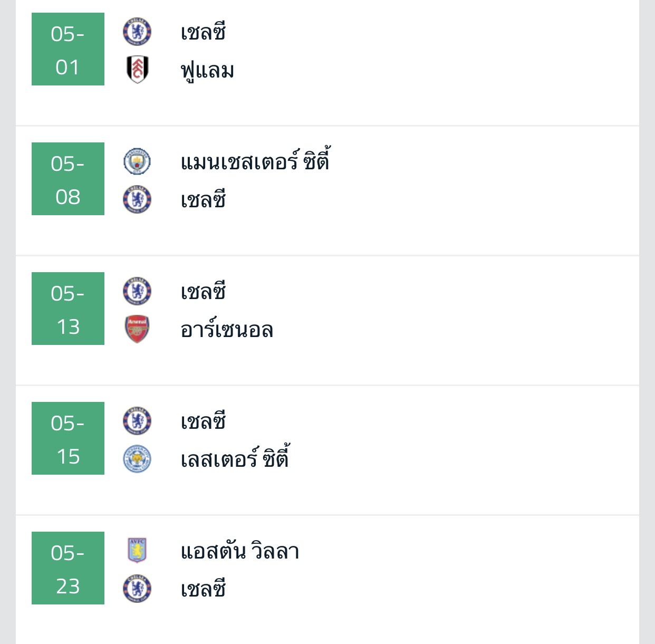Viewport: 655px width, 644px height.
Task: Select the green 05-08 date badge
Action: tap(68, 179)
